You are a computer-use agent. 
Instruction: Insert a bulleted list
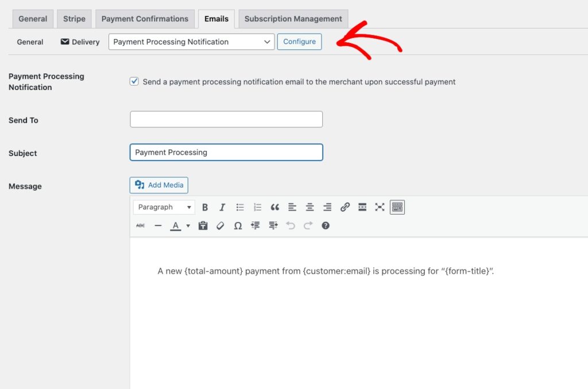point(240,207)
